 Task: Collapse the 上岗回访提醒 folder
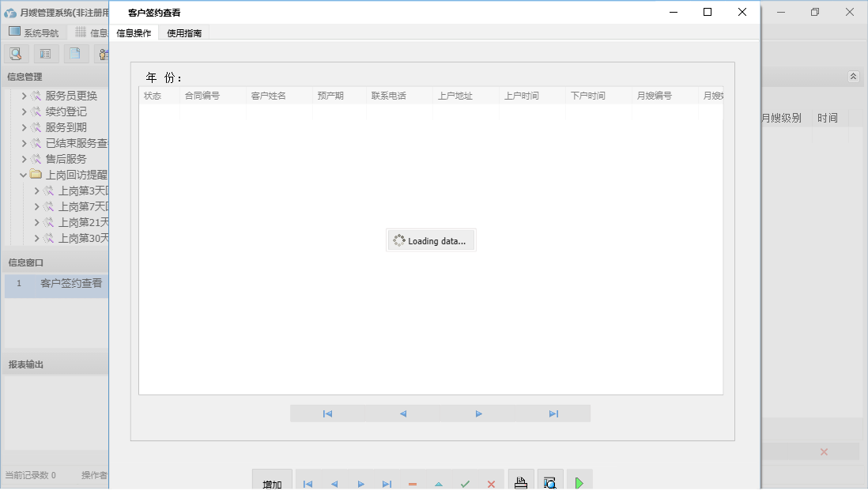(24, 174)
